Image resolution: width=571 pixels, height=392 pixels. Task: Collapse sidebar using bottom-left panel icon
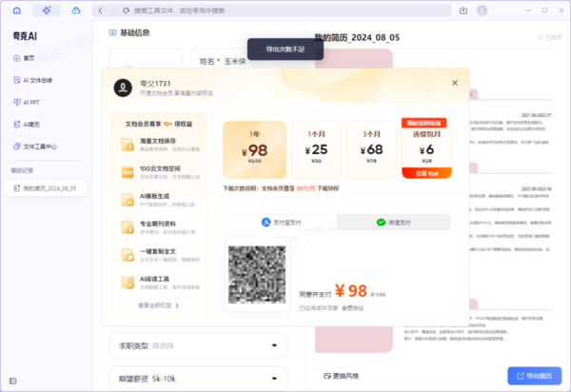tap(13, 381)
